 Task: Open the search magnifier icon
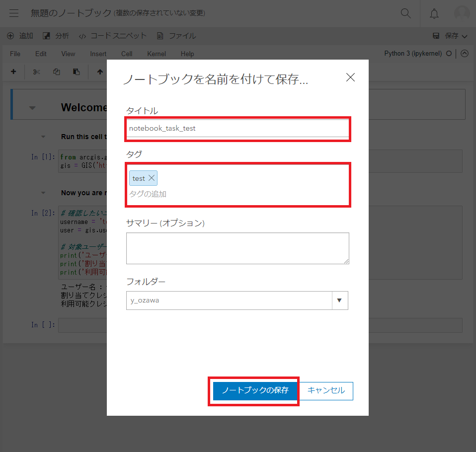[x=405, y=13]
